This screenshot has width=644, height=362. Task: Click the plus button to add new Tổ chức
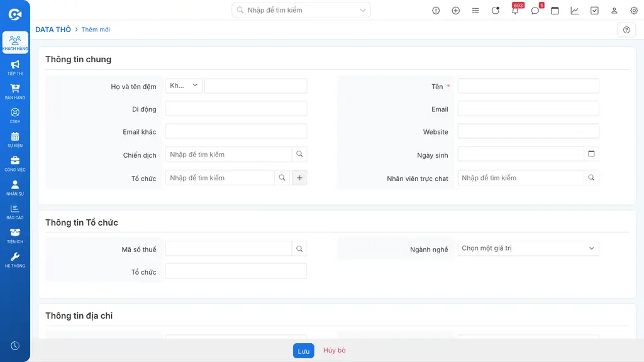299,178
